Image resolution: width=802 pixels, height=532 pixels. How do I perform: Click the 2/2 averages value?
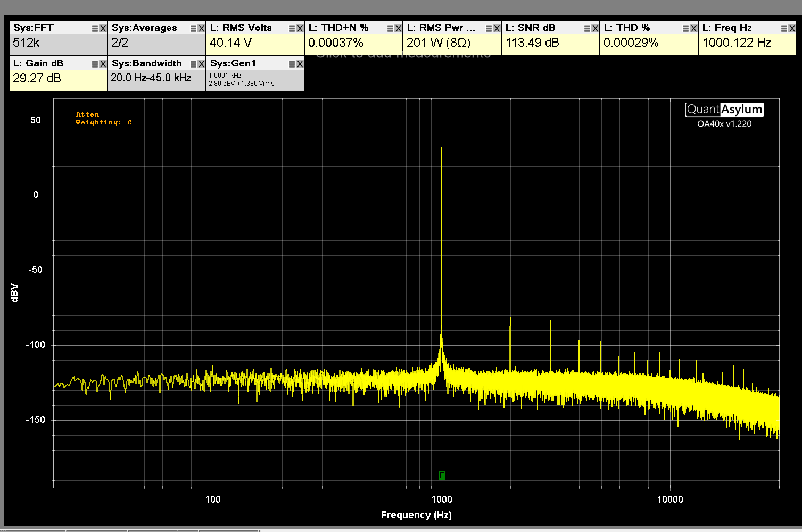(120, 43)
